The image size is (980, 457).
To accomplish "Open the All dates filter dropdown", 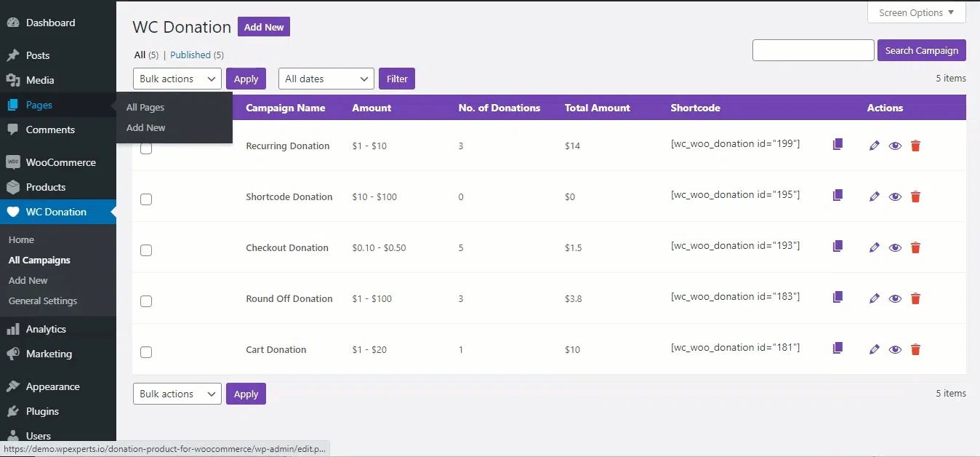I will (x=326, y=79).
